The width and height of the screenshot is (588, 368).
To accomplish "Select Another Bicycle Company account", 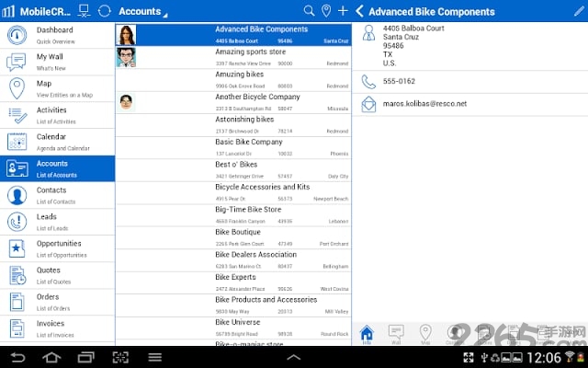I will point(233,102).
